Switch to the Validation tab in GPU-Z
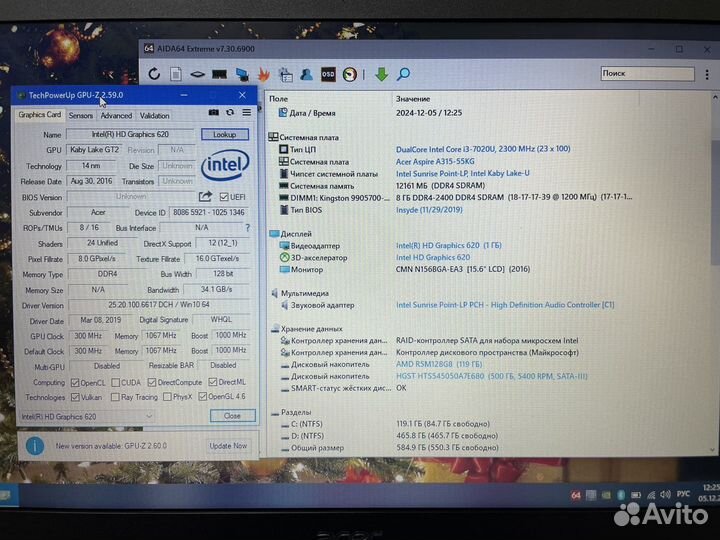720x540 pixels. click(x=154, y=116)
